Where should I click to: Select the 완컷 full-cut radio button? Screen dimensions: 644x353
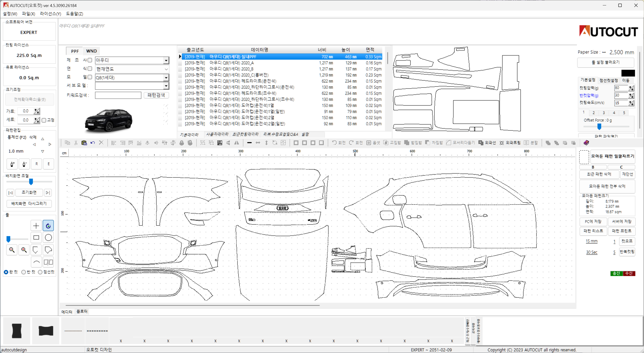[x=6, y=272]
